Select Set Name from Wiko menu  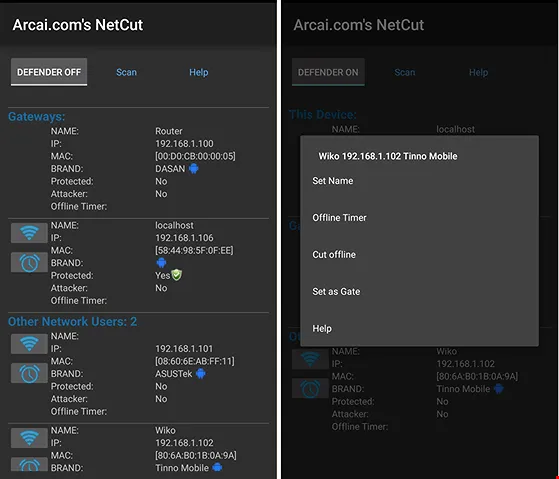coord(333,181)
